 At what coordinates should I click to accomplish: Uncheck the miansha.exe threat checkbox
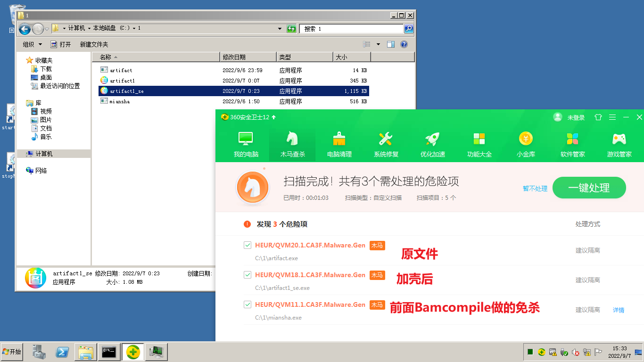click(247, 304)
